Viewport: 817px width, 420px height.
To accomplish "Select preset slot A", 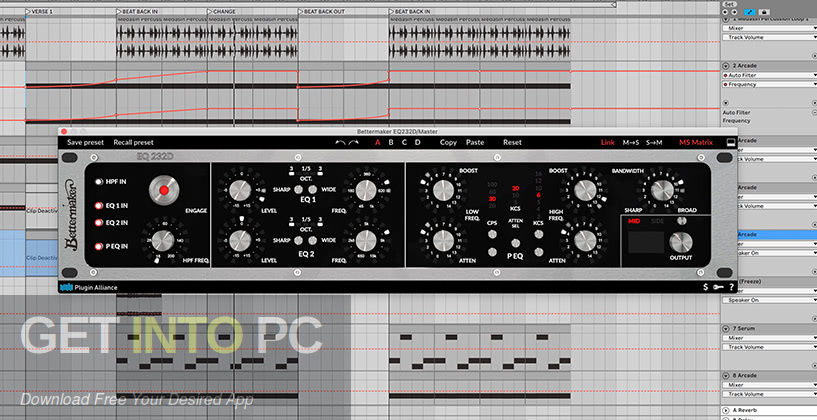I will (378, 142).
